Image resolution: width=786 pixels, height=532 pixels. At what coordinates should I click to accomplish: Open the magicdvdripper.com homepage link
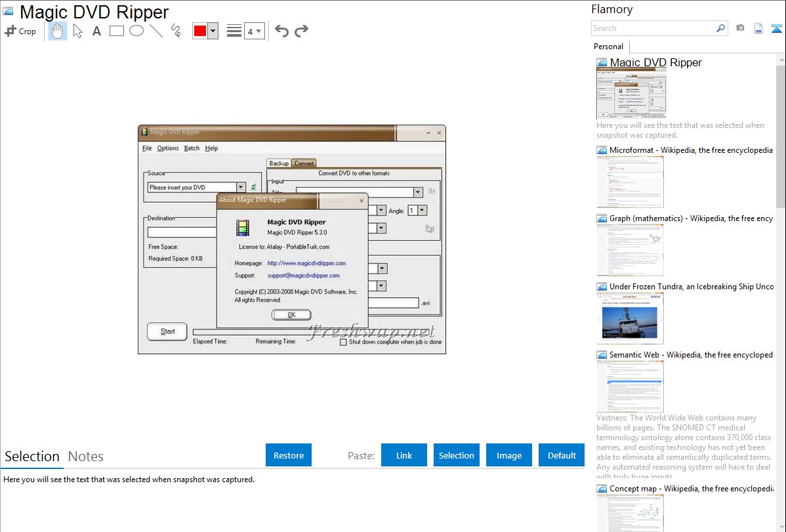coord(306,263)
